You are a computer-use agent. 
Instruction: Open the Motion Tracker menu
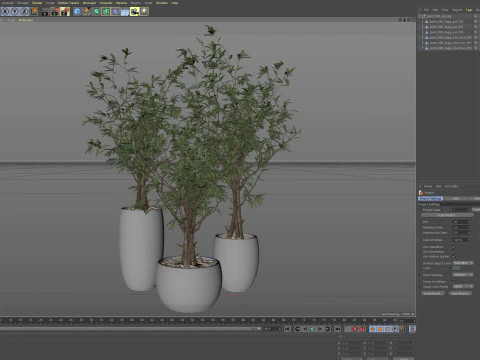click(x=69, y=3)
